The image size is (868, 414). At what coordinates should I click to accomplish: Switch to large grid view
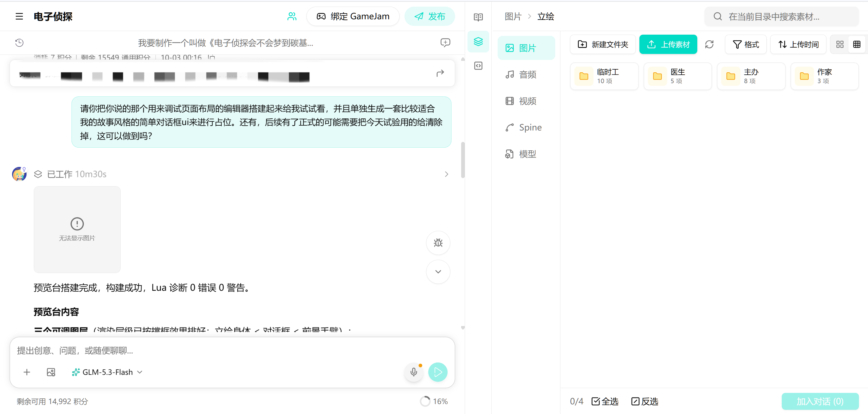click(840, 44)
